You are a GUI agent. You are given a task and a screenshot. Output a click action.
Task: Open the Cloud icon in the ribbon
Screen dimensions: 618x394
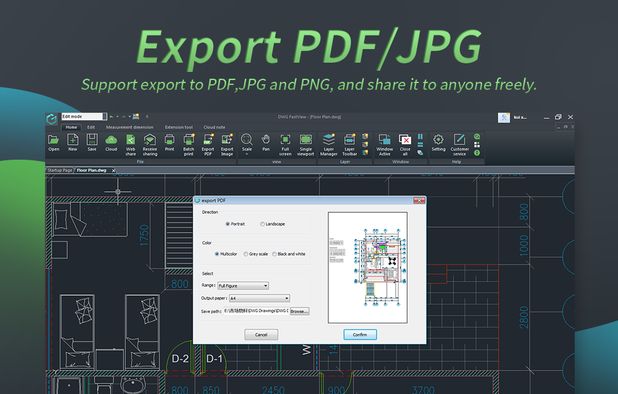point(111,140)
